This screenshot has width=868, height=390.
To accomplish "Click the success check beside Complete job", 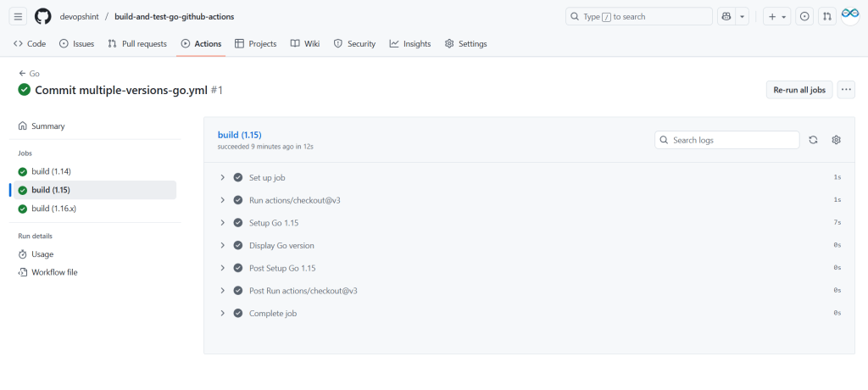I will point(238,314).
